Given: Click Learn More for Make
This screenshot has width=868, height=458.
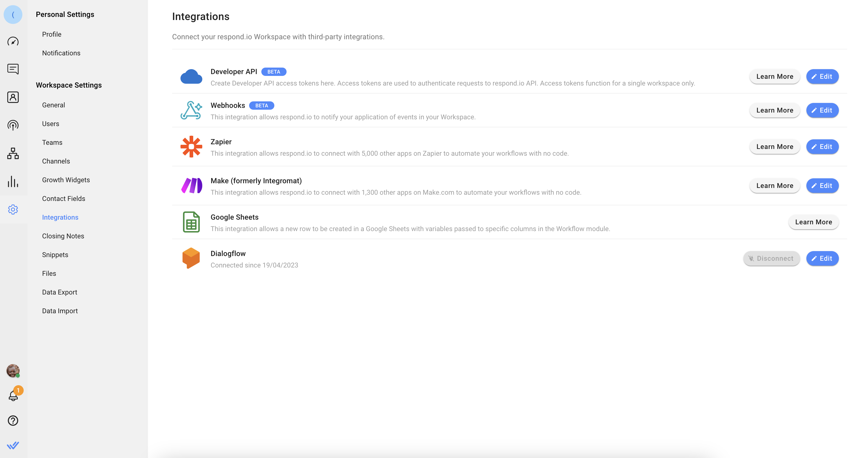Looking at the screenshot, I should point(775,186).
